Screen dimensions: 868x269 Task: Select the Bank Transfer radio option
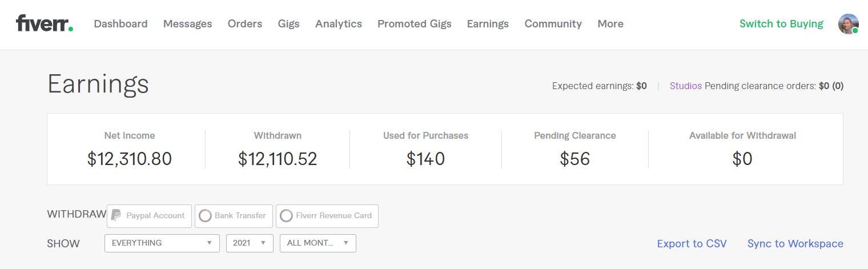click(205, 216)
